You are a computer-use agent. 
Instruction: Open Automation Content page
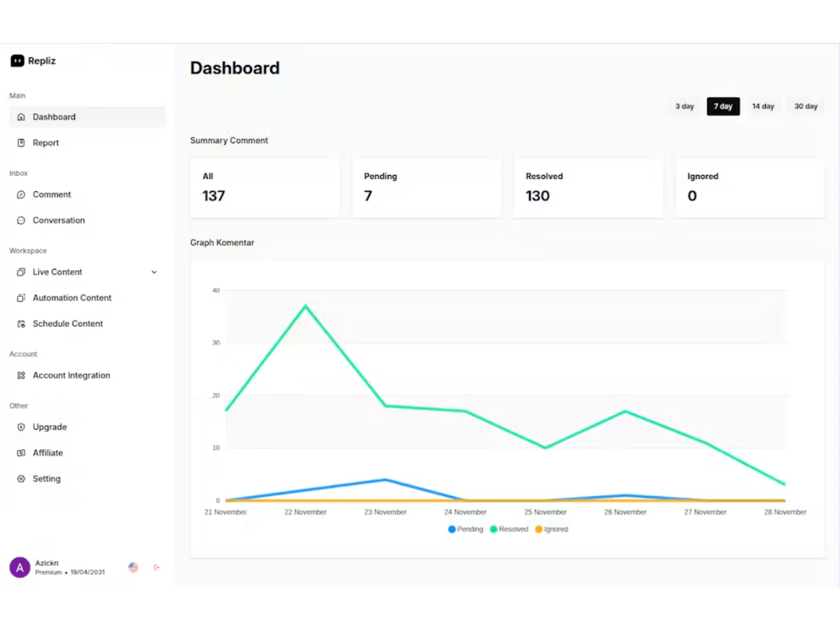87,298
